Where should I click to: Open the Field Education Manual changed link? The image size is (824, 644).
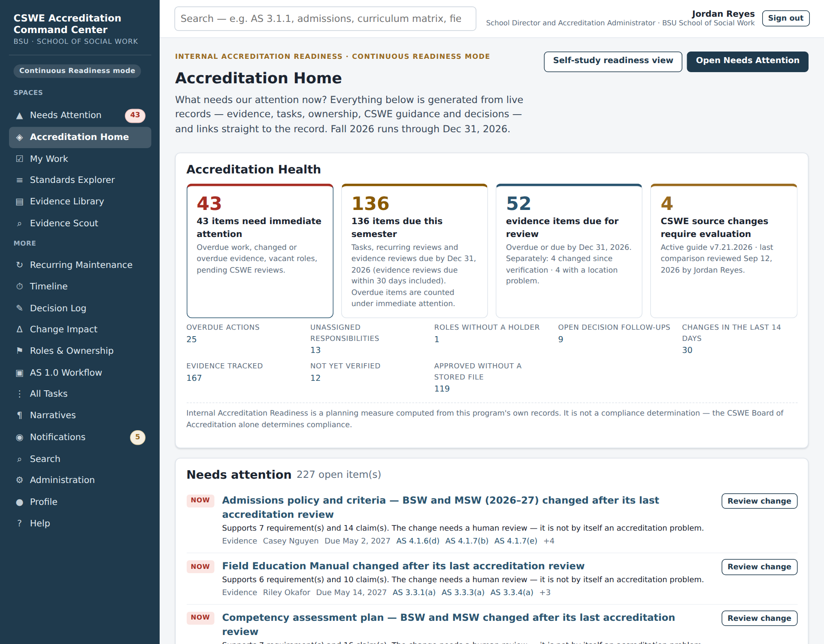pyautogui.click(x=403, y=566)
